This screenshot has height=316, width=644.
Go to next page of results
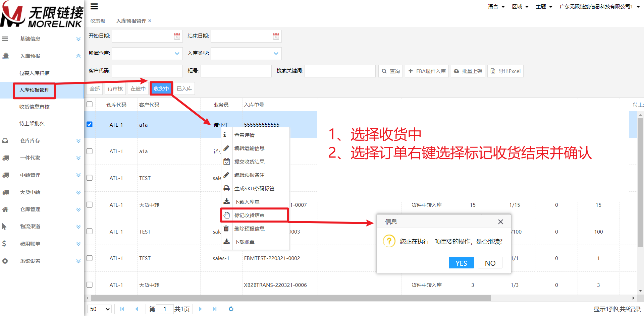[x=200, y=309]
